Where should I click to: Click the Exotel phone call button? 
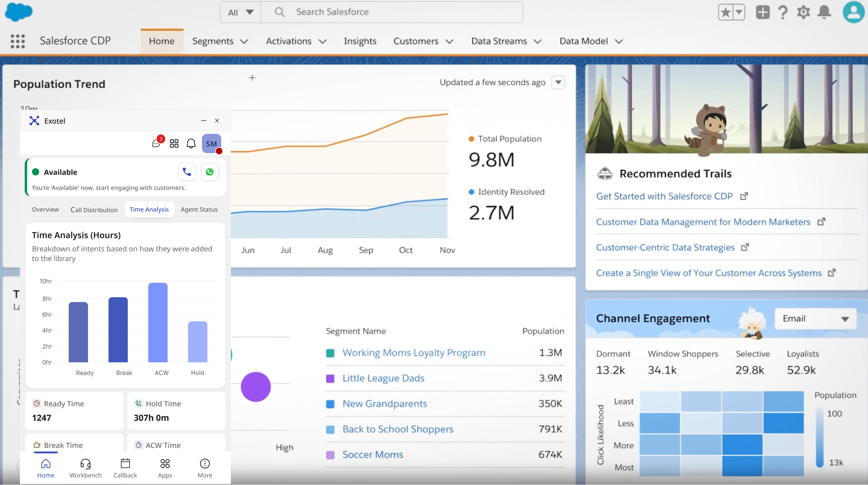pos(187,172)
